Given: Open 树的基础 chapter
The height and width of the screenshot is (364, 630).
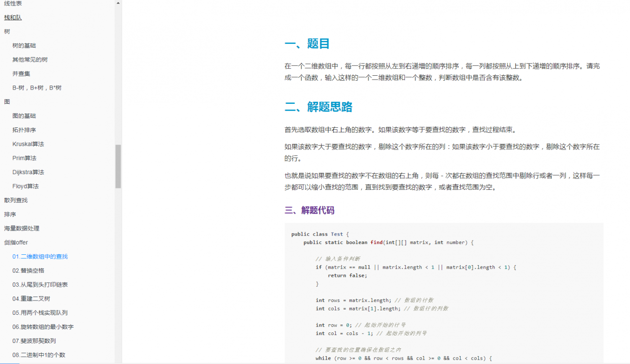Looking at the screenshot, I should pos(24,45).
